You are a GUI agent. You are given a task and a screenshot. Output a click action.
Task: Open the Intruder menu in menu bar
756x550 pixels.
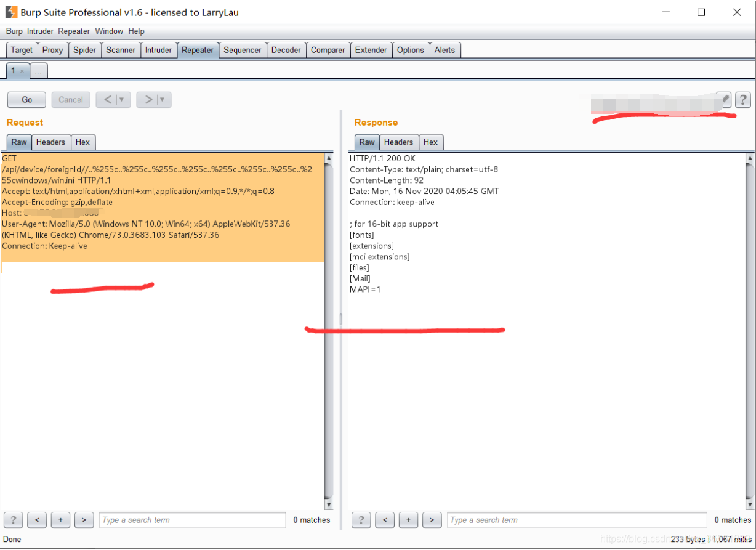tap(40, 31)
